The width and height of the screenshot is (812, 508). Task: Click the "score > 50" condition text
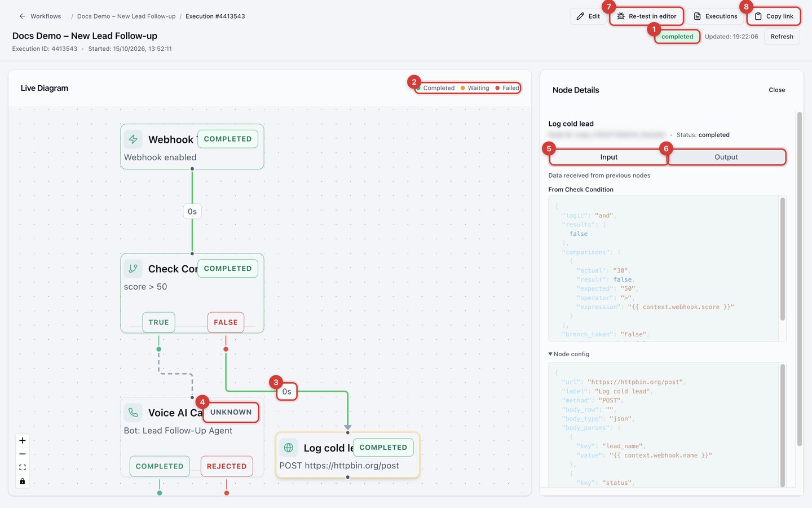(145, 287)
